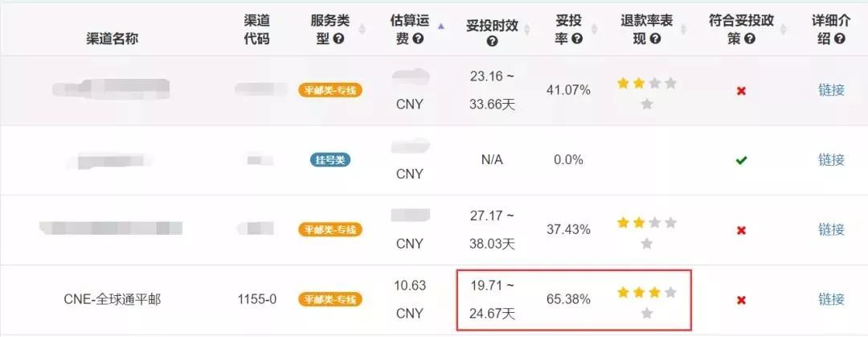868x337 pixels.
Task: Sort by 符合妥投政策 column arrows
Action: [784, 30]
